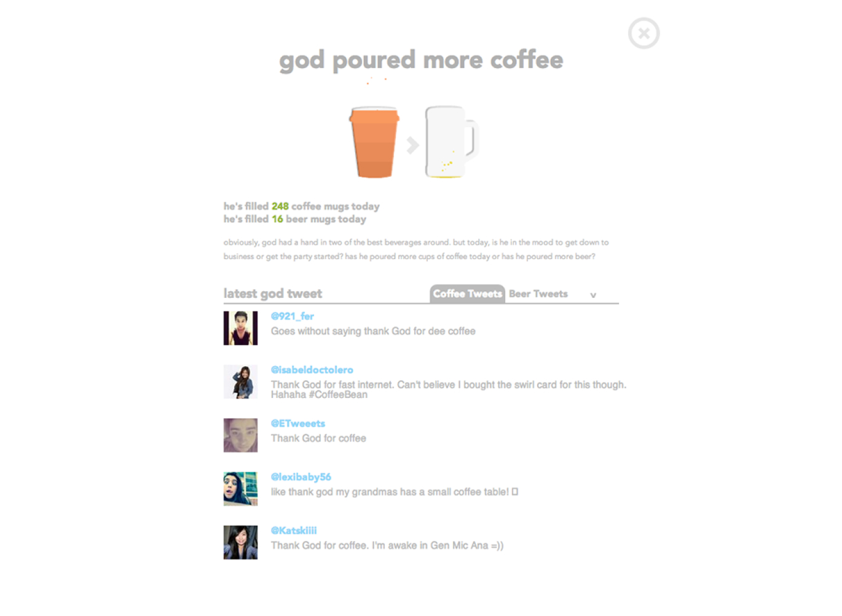Open the @lexibaby56 profile link

(301, 477)
